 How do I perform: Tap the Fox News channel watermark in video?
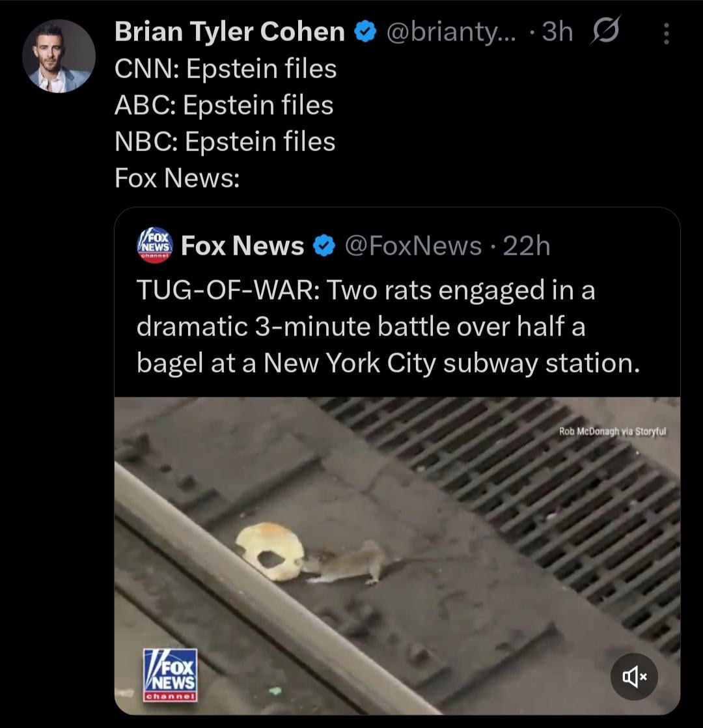pyautogui.click(x=169, y=675)
